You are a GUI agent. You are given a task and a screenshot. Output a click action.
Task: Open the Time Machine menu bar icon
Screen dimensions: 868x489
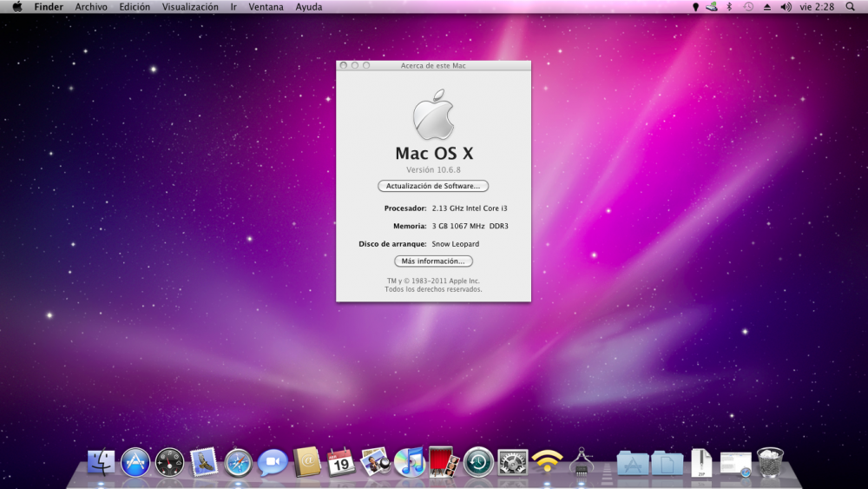point(748,7)
